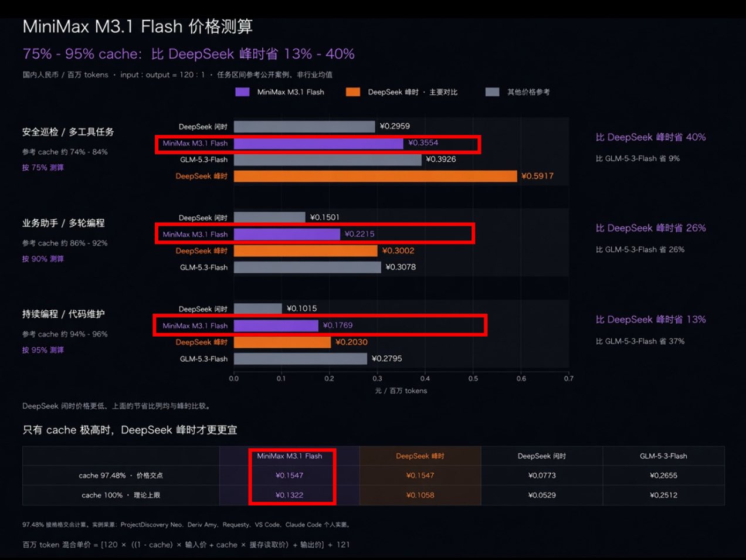Click the gray 其他价格参考 legend swatch
Viewport: 746px width, 560px height.
click(493, 92)
